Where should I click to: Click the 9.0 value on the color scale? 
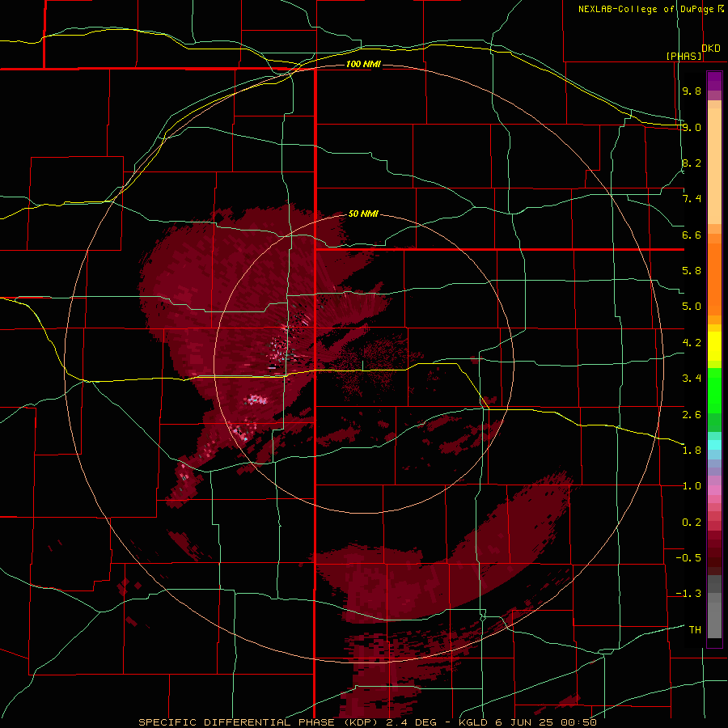pos(692,127)
